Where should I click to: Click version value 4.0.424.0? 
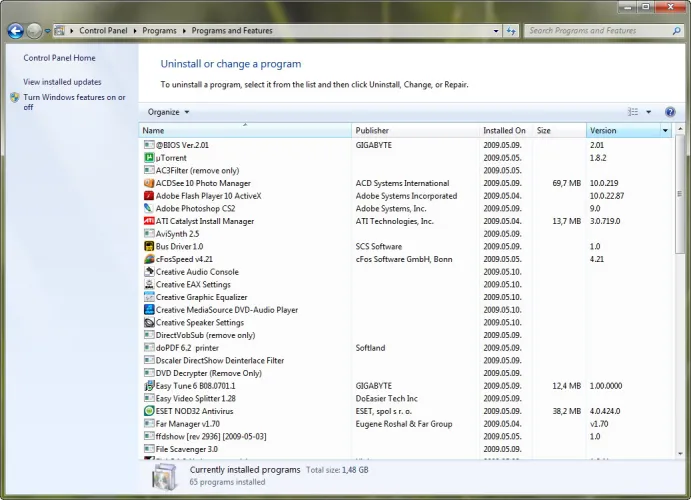click(x=605, y=411)
